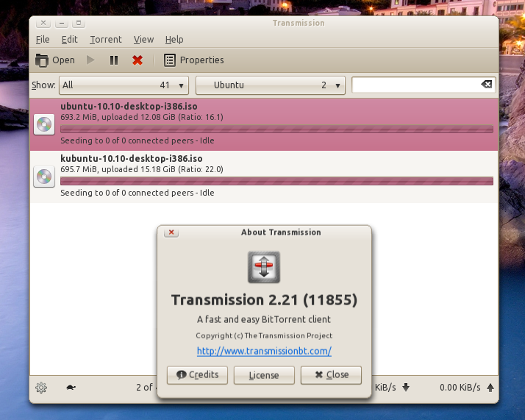The height and width of the screenshot is (420, 525).
Task: Start the selected torrent with play icon
Action: coord(90,60)
